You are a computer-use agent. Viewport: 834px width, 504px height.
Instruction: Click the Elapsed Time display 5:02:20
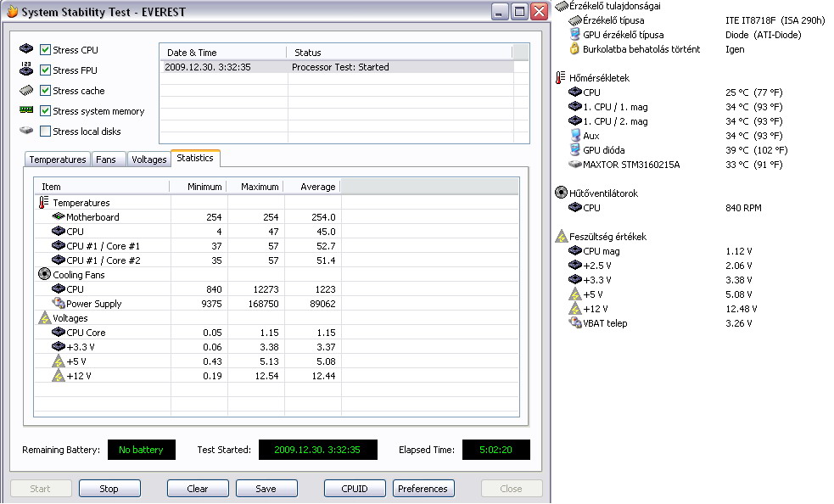[495, 450]
